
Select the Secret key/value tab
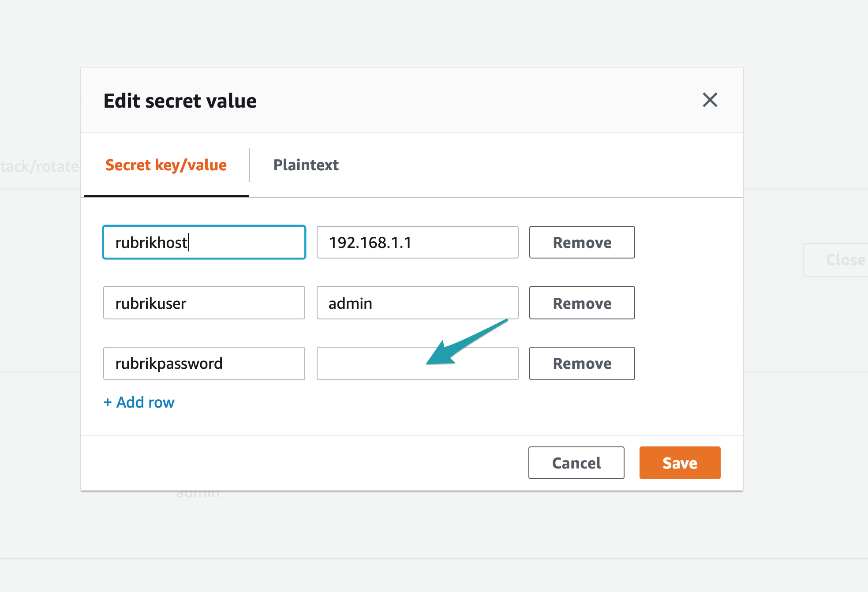pos(166,165)
